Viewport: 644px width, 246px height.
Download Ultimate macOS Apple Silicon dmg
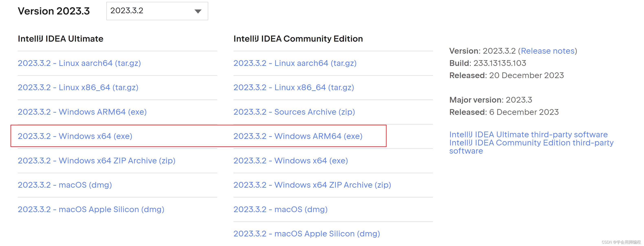[x=91, y=209]
